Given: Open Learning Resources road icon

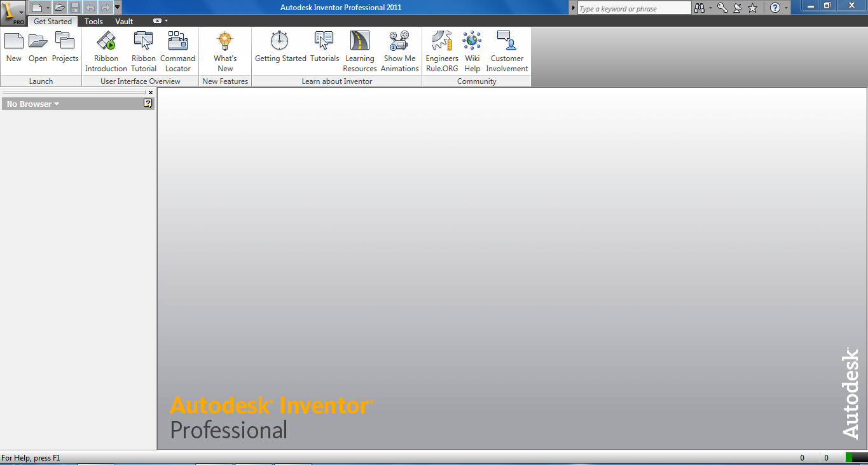Looking at the screenshot, I should [x=360, y=41].
